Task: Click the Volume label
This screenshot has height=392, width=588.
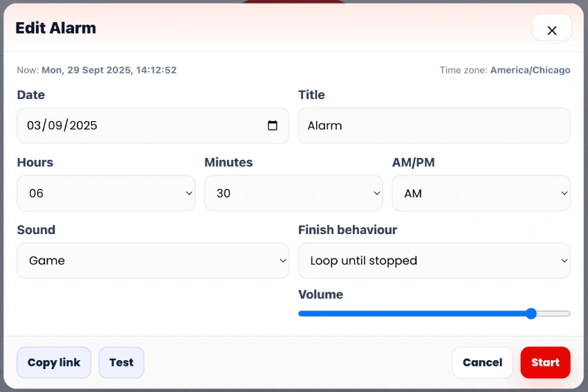Action: [320, 294]
